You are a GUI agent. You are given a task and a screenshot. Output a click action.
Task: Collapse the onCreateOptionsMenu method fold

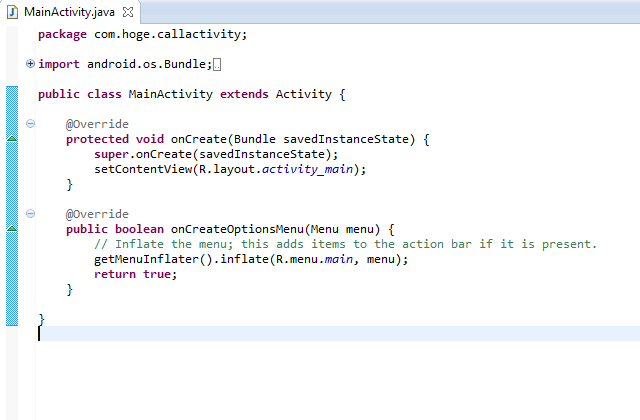pyautogui.click(x=30, y=214)
